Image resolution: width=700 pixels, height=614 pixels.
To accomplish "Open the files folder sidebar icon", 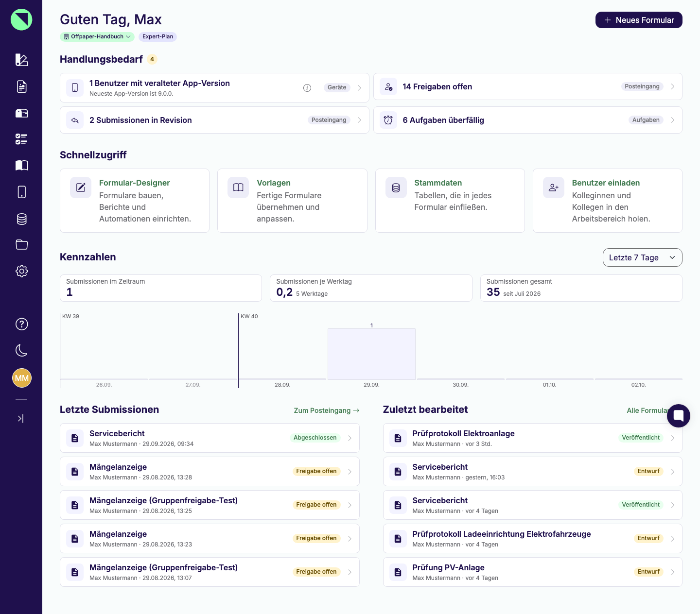I will click(21, 245).
